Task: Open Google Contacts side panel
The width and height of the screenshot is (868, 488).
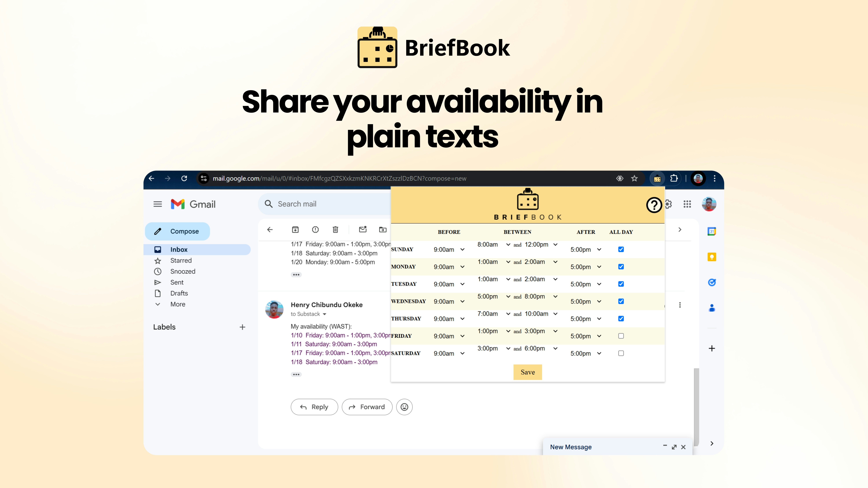Action: pos(712,308)
